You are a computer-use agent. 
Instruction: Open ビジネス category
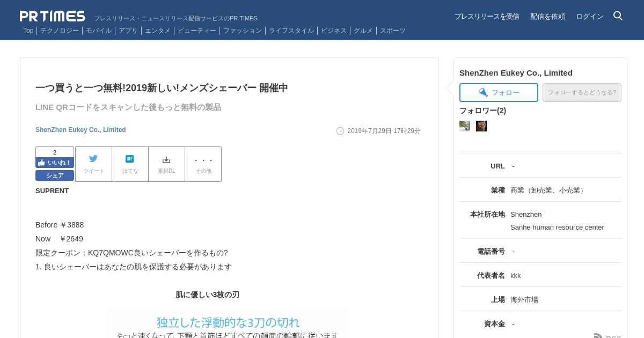tap(334, 31)
